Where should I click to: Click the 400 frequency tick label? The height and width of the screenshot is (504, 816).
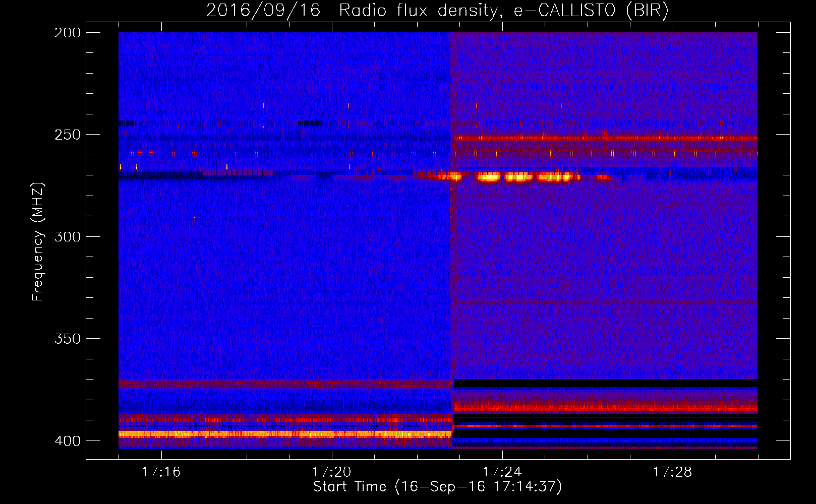68,440
